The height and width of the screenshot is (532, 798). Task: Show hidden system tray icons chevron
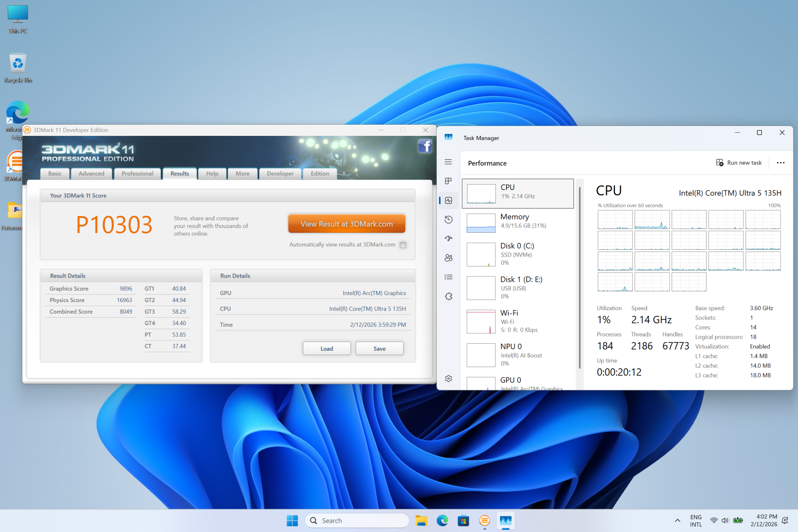pos(677,520)
